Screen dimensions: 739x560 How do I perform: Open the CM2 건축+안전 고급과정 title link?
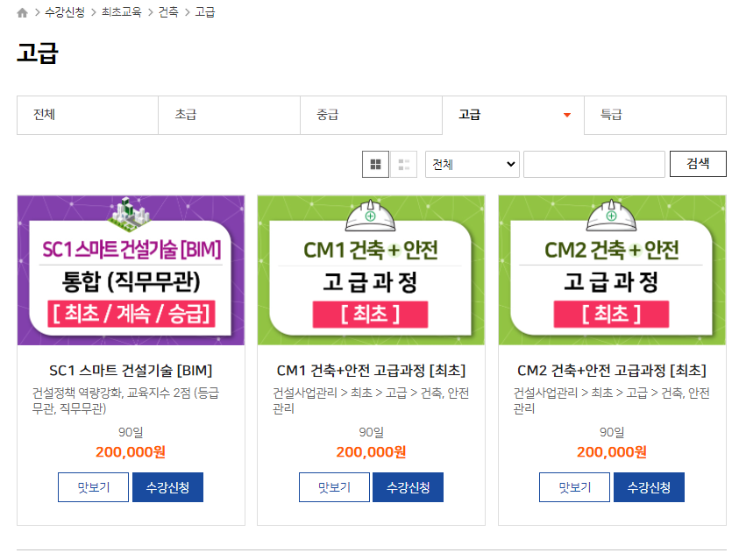pos(612,370)
